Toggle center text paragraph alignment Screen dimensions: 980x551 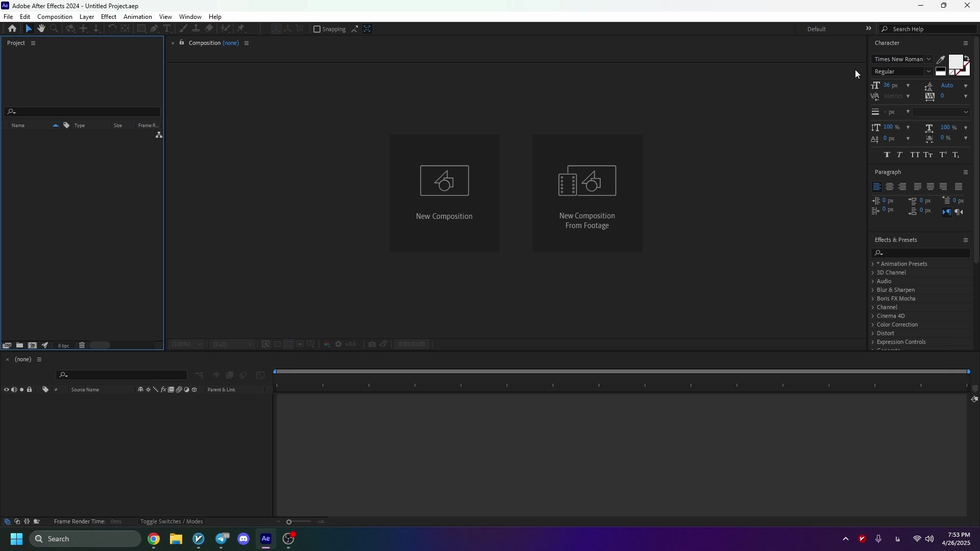point(890,187)
